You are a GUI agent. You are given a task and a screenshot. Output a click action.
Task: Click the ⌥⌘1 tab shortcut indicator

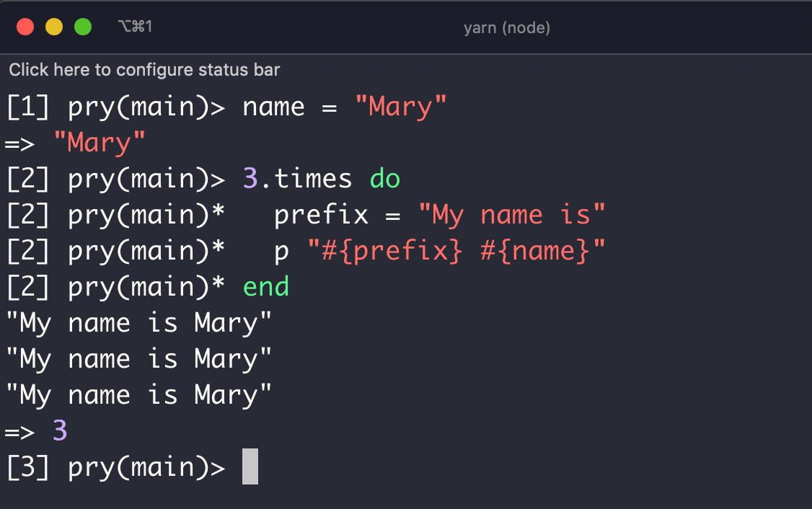(x=134, y=26)
